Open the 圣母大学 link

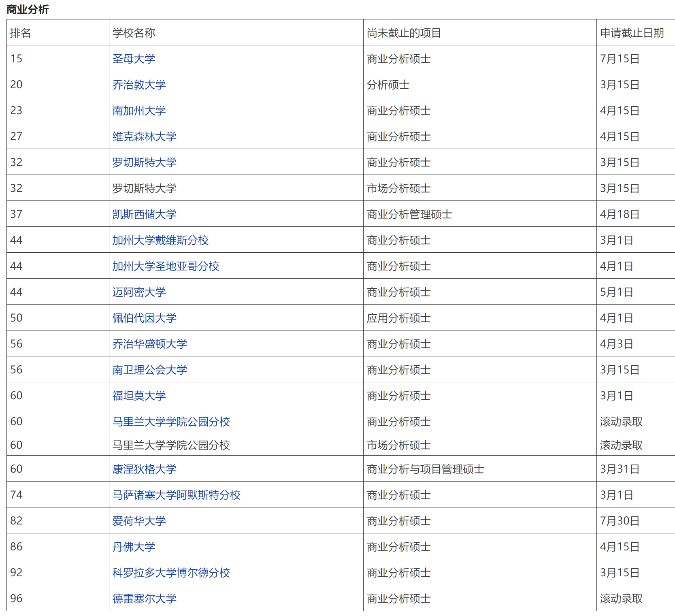(x=134, y=59)
